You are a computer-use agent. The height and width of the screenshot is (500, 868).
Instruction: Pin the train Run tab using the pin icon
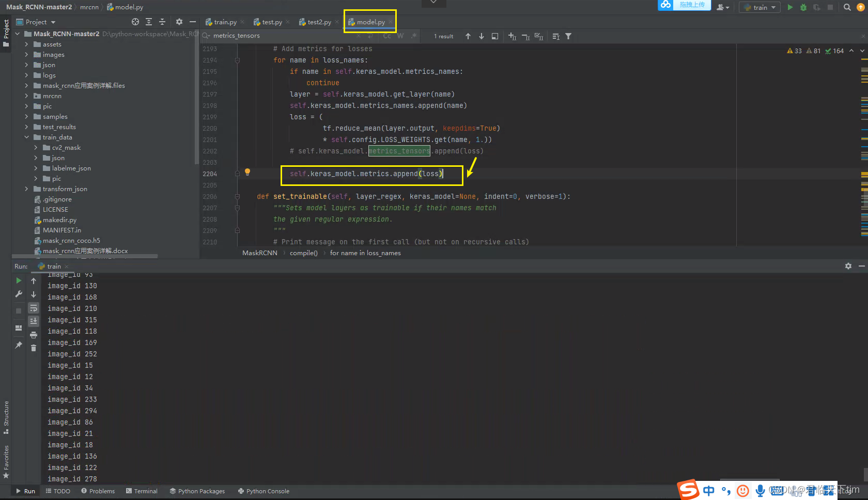pos(19,345)
